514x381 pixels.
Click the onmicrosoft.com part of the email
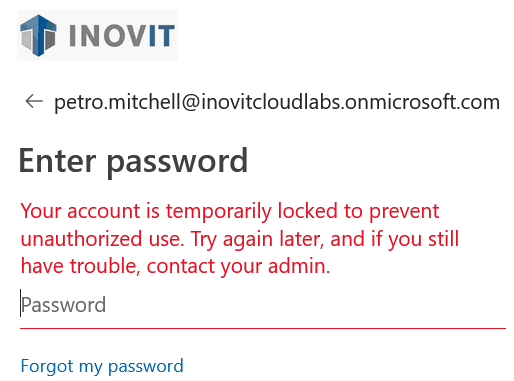pos(422,102)
